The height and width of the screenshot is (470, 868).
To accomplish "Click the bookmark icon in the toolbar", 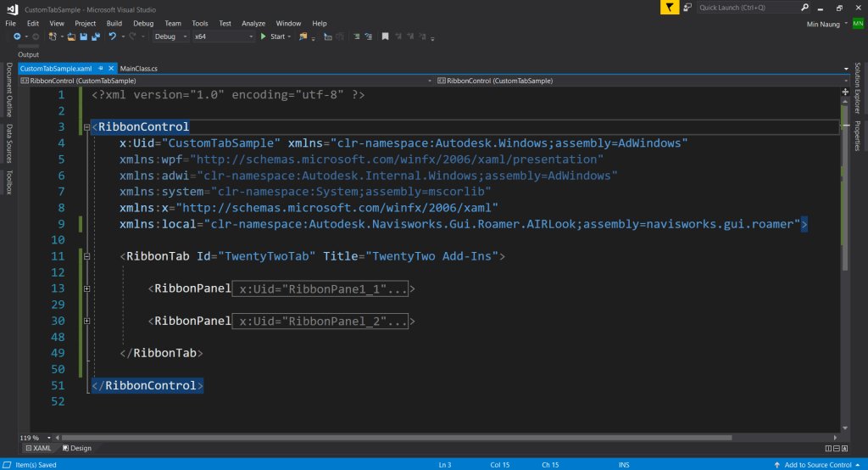I will (385, 36).
